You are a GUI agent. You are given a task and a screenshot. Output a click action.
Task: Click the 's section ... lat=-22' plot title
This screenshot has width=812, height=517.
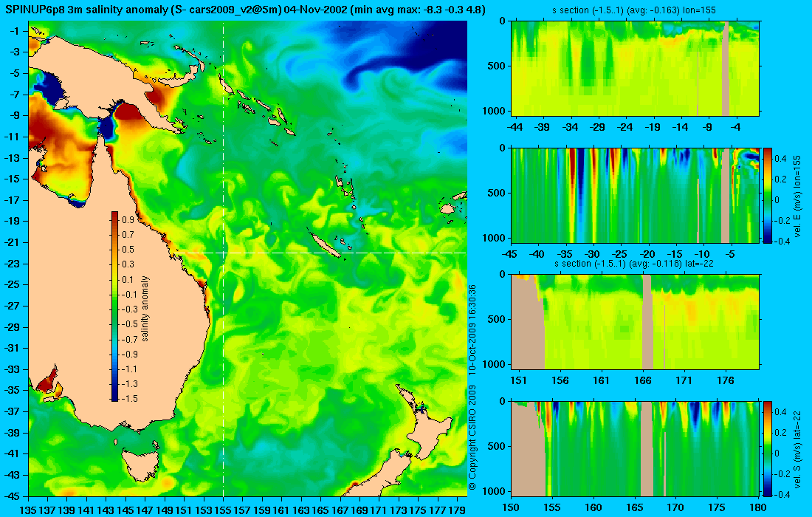click(x=634, y=264)
